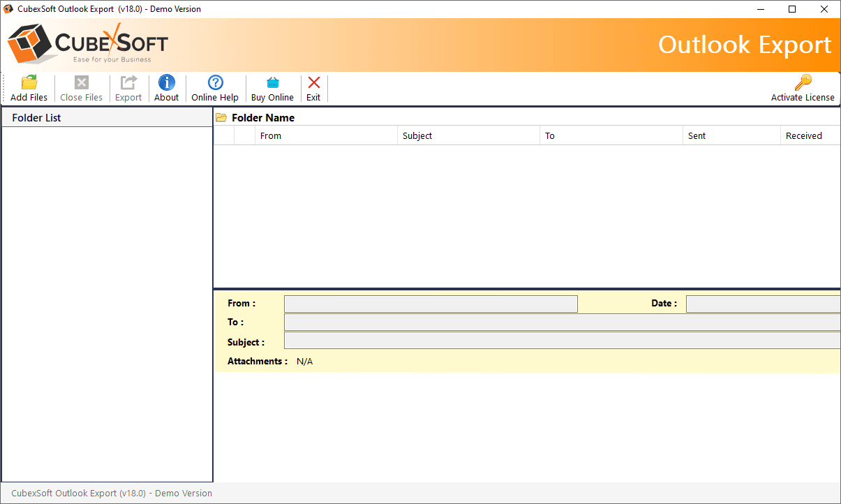
Task: Sort emails by the From column header
Action: (x=326, y=135)
